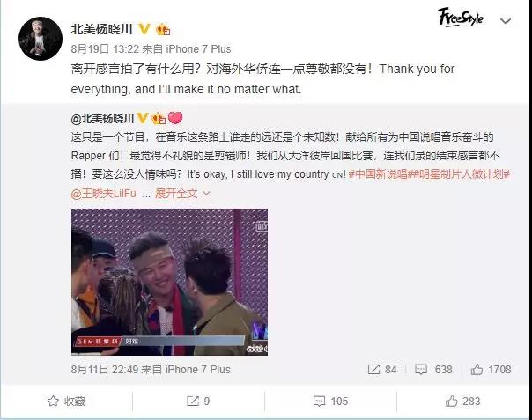Like the original post with 1708 likes
This screenshot has width=532, height=420.
491,370
